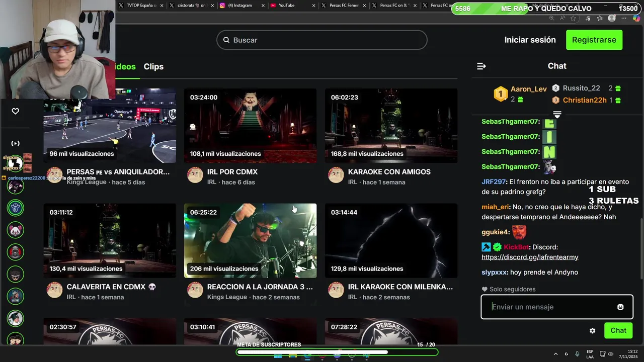The width and height of the screenshot is (644, 362).
Task: Expand the taskbar hidden icons chevron
Action: pyautogui.click(x=556, y=354)
